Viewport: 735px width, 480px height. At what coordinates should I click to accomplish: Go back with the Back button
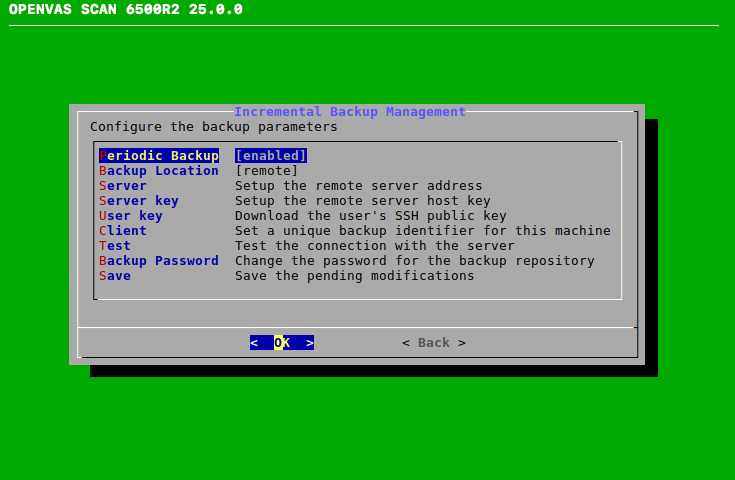click(x=433, y=343)
